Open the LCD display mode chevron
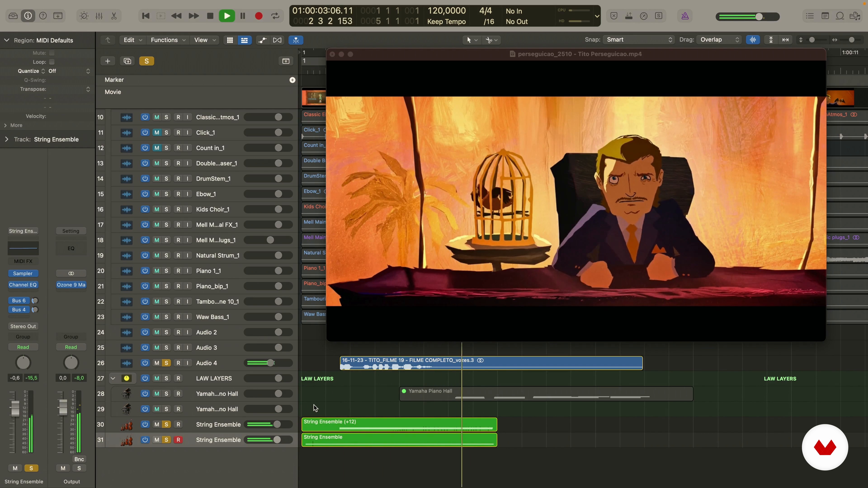Image resolution: width=868 pixels, height=488 pixels. tap(597, 16)
